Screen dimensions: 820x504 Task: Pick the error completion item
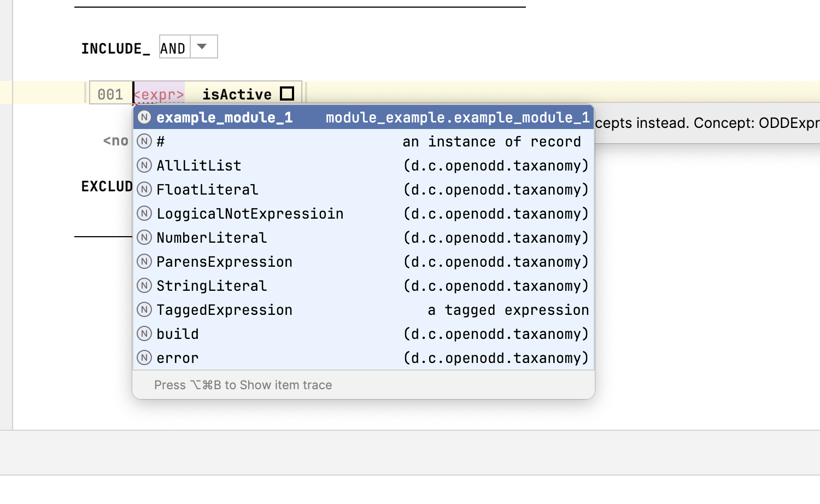[x=178, y=358]
